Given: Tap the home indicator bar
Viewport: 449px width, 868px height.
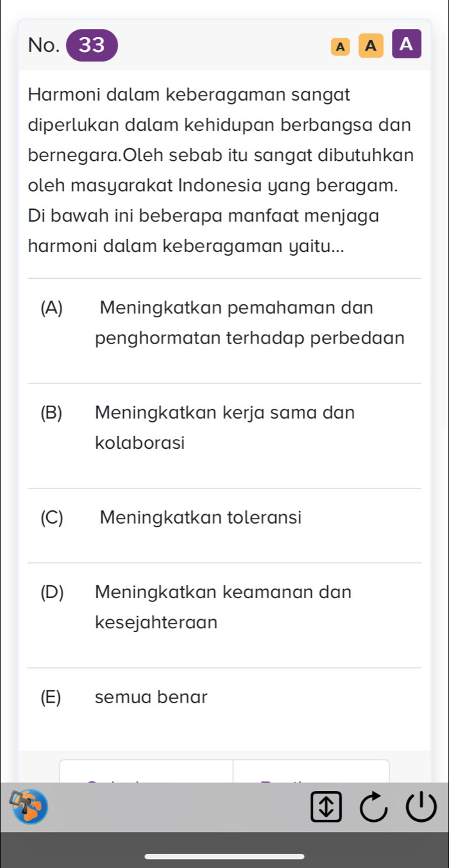Looking at the screenshot, I should coord(224,855).
